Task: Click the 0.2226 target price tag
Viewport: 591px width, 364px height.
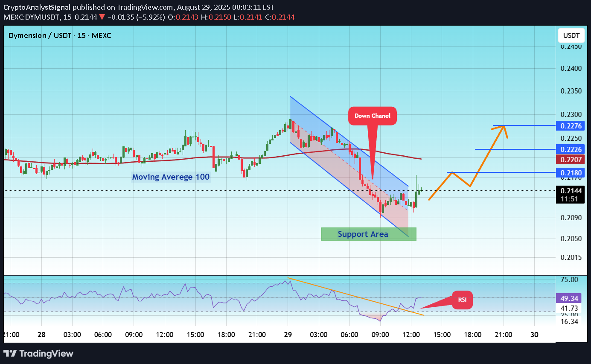Action: click(x=571, y=149)
